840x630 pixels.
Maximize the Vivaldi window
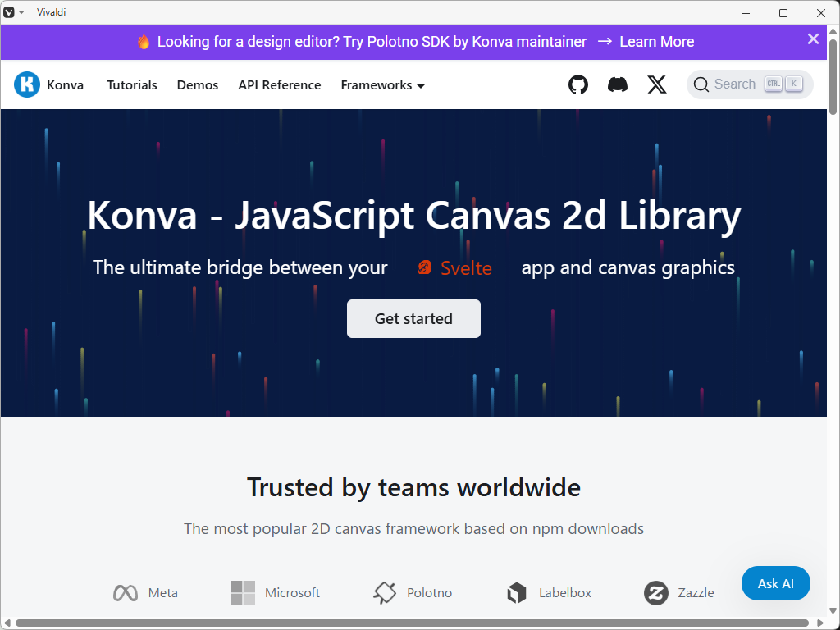click(x=783, y=13)
